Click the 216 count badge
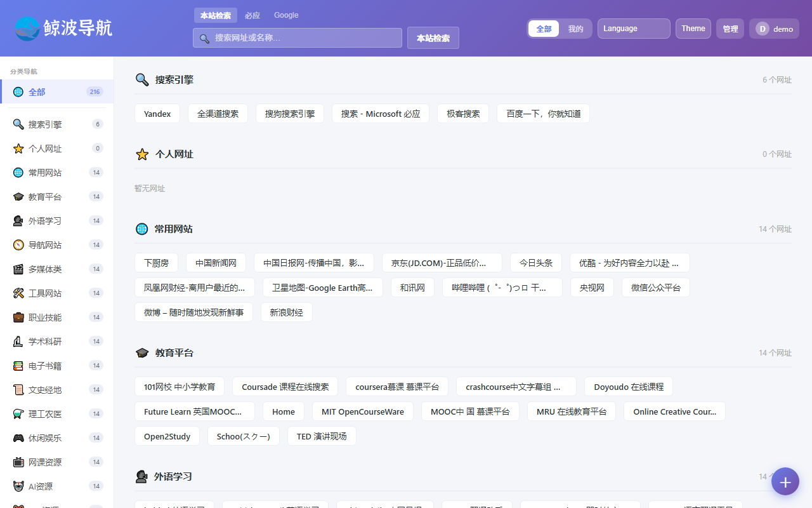This screenshot has height=508, width=812. (95, 92)
